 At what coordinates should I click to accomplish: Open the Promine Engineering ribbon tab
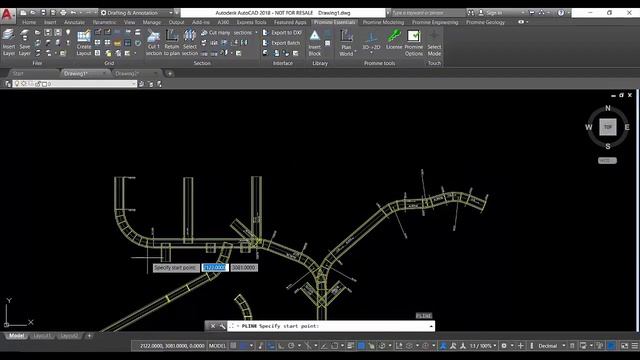pyautogui.click(x=435, y=22)
